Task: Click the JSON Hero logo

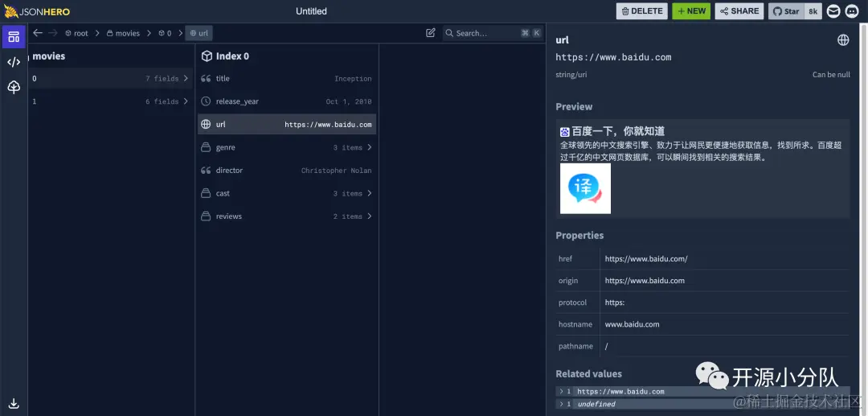Action: (x=37, y=11)
